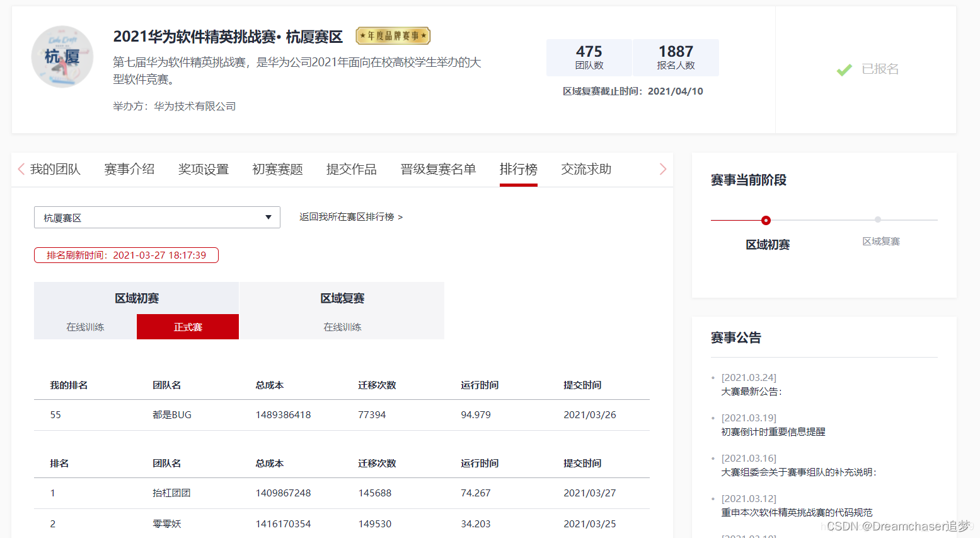The image size is (980, 538).
Task: Click total cost 1409867248
Action: click(x=283, y=493)
